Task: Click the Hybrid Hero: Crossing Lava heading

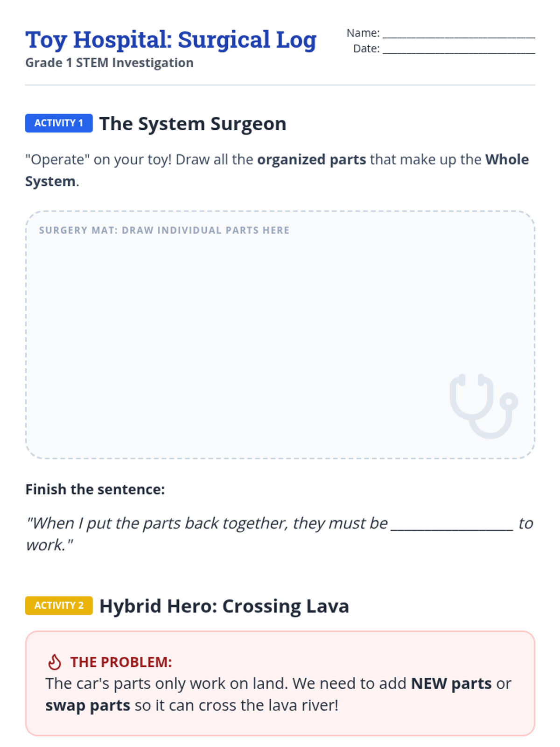Action: [224, 606]
